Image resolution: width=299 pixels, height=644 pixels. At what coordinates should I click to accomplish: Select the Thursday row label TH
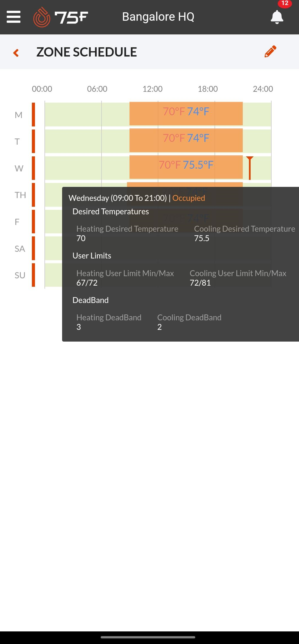[20, 195]
